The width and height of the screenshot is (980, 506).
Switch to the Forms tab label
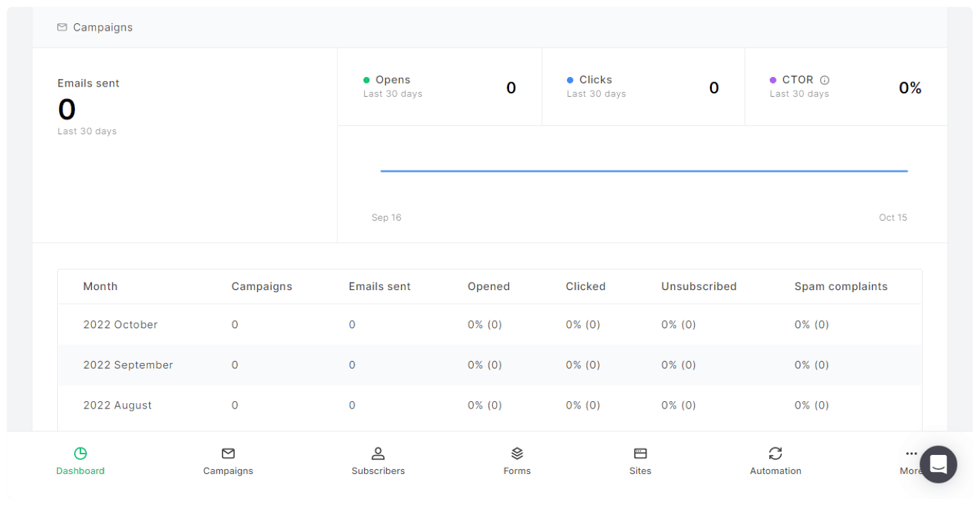517,471
